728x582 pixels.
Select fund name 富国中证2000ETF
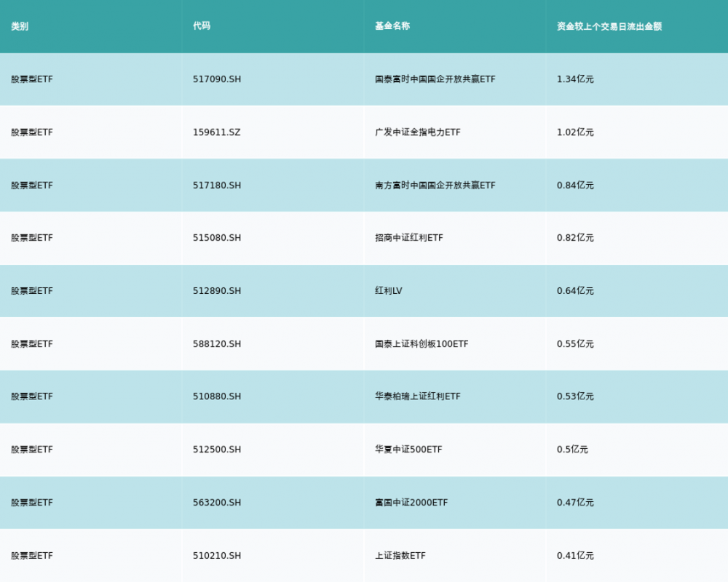point(411,503)
